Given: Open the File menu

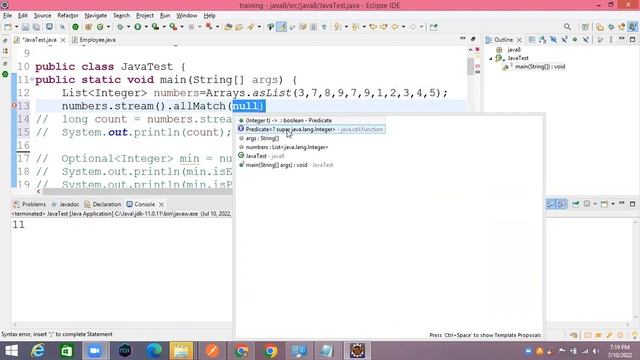Looking at the screenshot, I should coord(7,16).
